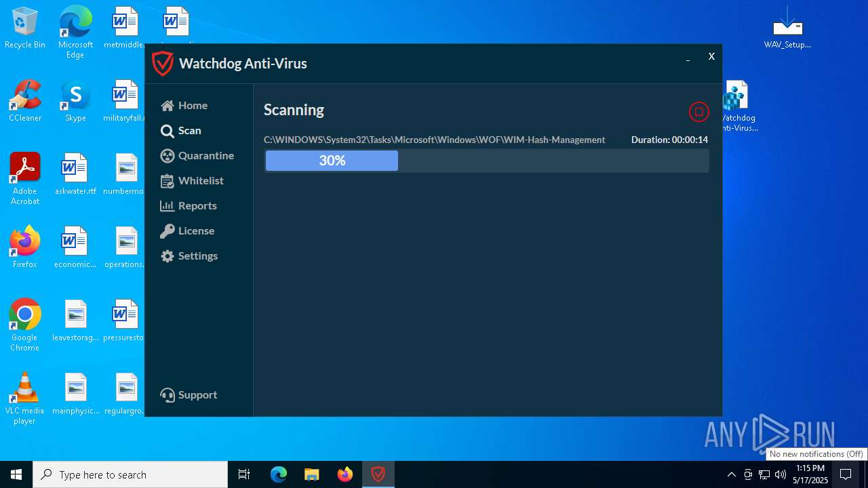The width and height of the screenshot is (868, 488).
Task: Open the Windows Start menu
Action: 16,474
